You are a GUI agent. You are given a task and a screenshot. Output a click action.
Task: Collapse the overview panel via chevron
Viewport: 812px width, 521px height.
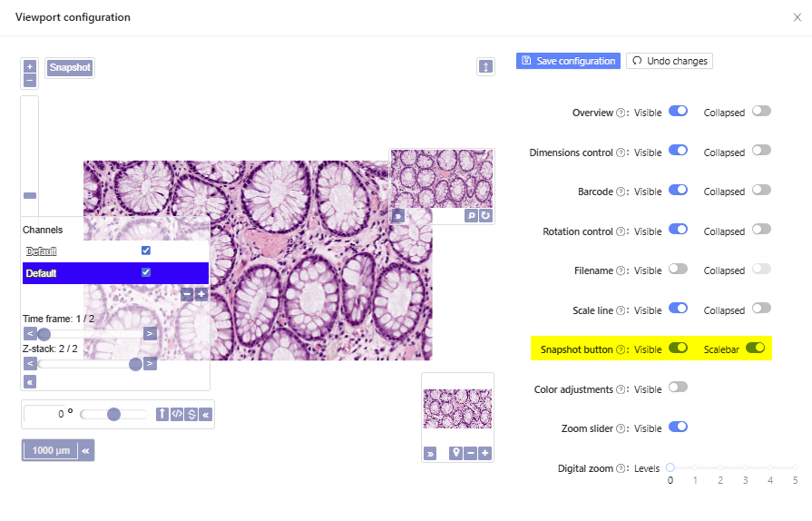point(397,216)
